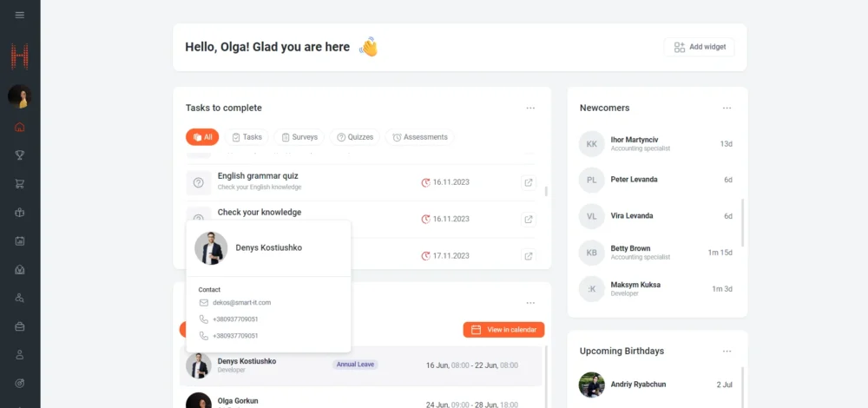Viewport: 868px width, 408px height.
Task: Open the shopping cart icon in sidebar
Action: click(x=20, y=184)
